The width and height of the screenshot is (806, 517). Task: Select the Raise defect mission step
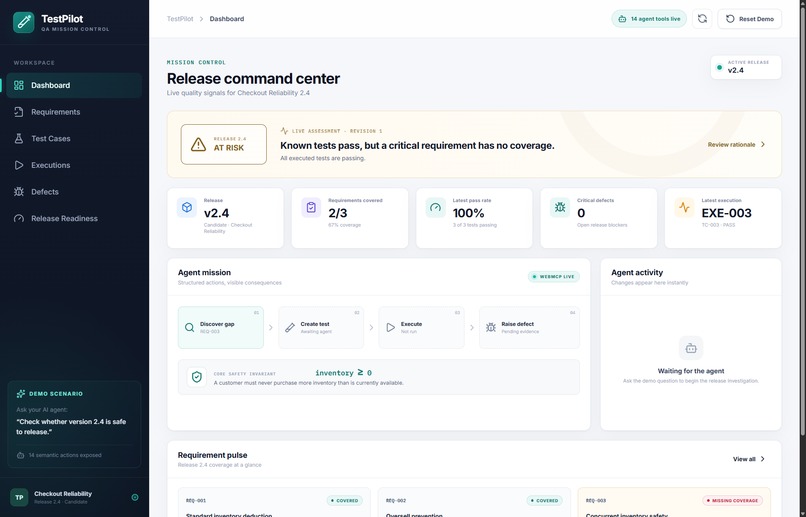click(529, 328)
